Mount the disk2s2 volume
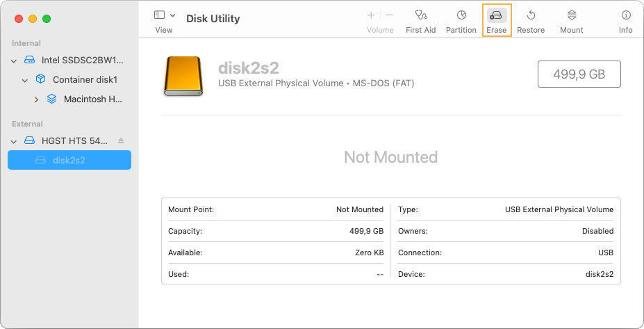This screenshot has height=329, width=644. click(x=571, y=21)
